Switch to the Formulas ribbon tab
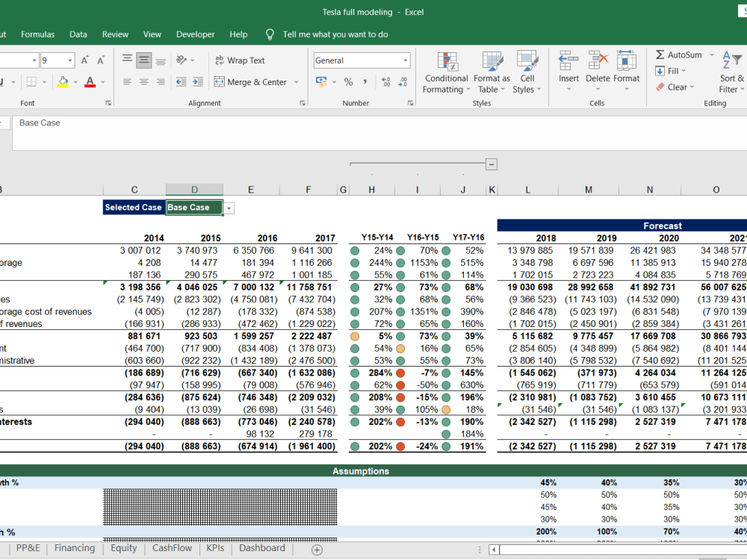The image size is (747, 560). tap(37, 34)
